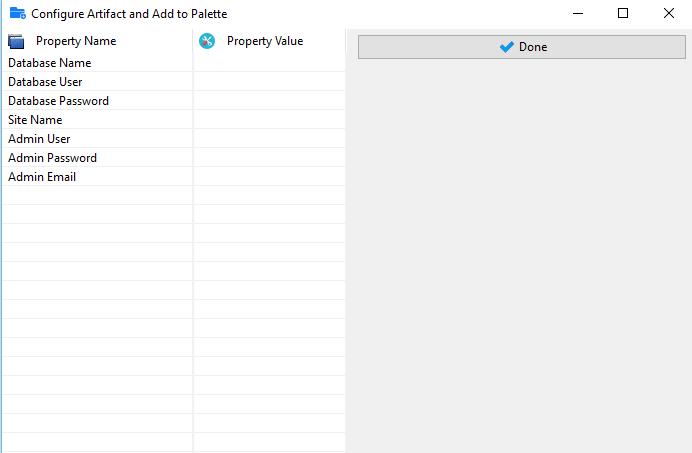Screen dimensions: 692x453
Task: Select the Admin Password property row
Action: pos(52,158)
